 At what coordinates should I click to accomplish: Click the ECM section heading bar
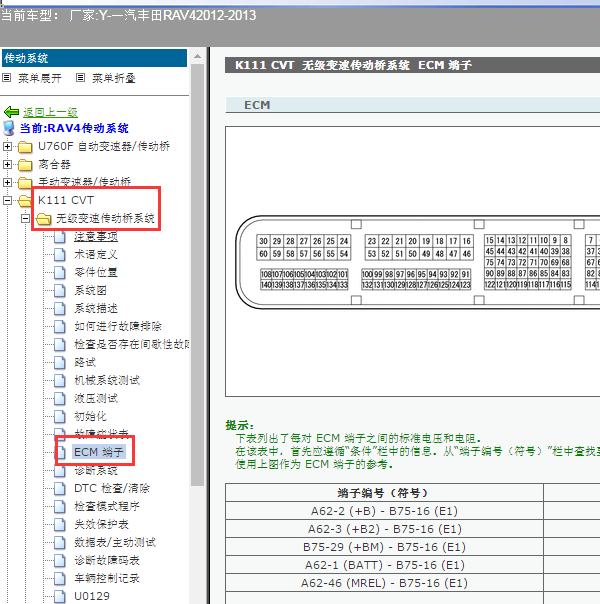[x=412, y=105]
